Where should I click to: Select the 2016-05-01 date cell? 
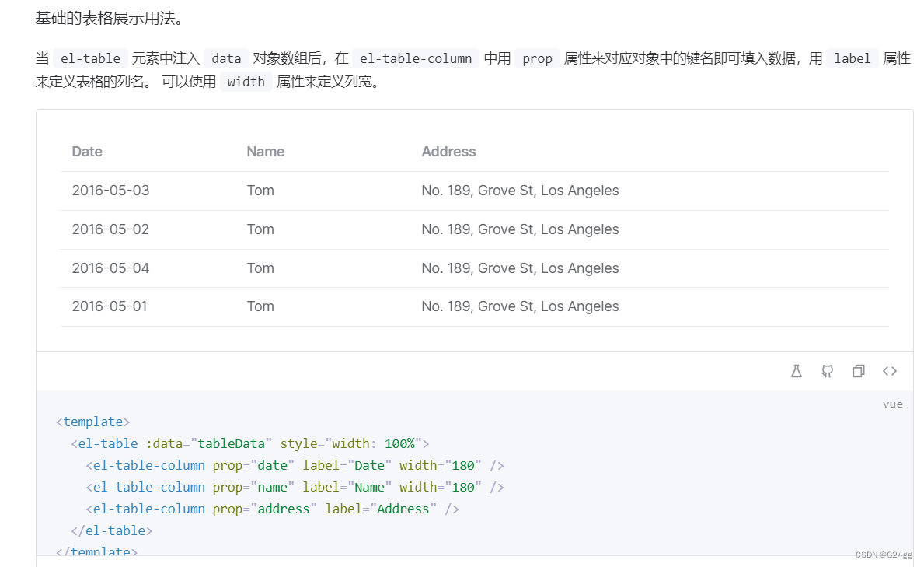[x=110, y=306]
